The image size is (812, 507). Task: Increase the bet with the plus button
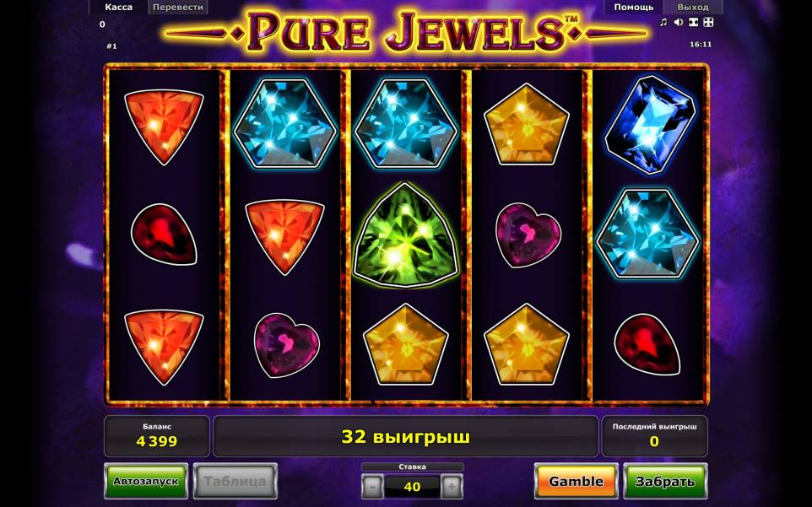point(452,487)
